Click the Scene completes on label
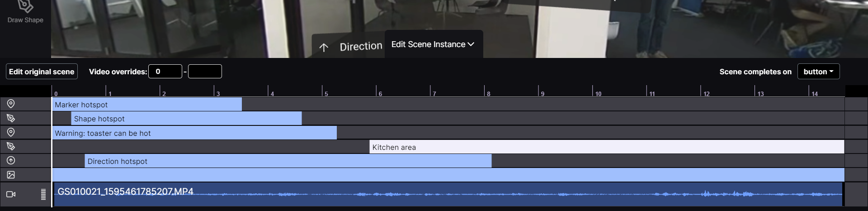 pyautogui.click(x=755, y=72)
